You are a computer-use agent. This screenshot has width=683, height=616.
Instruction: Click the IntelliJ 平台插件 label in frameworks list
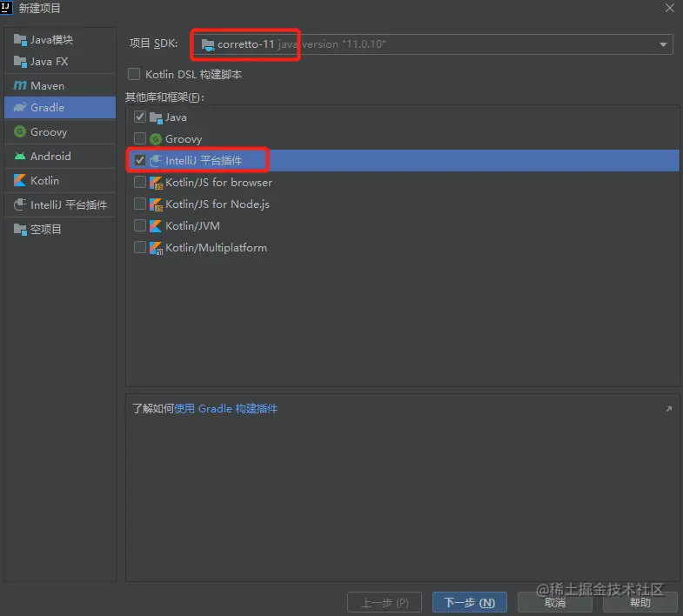[204, 161]
